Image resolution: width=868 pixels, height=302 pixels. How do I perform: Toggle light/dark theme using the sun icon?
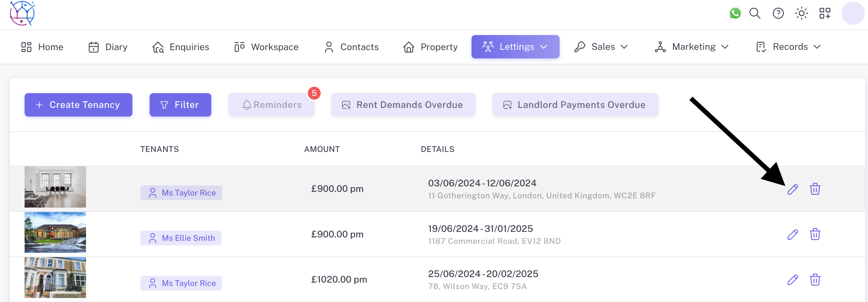pos(801,14)
